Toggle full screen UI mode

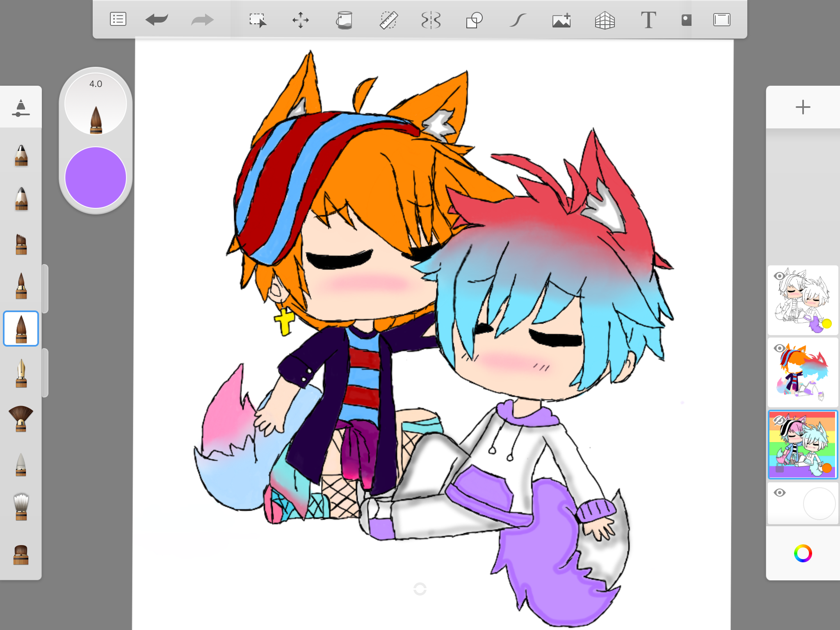[x=721, y=20]
